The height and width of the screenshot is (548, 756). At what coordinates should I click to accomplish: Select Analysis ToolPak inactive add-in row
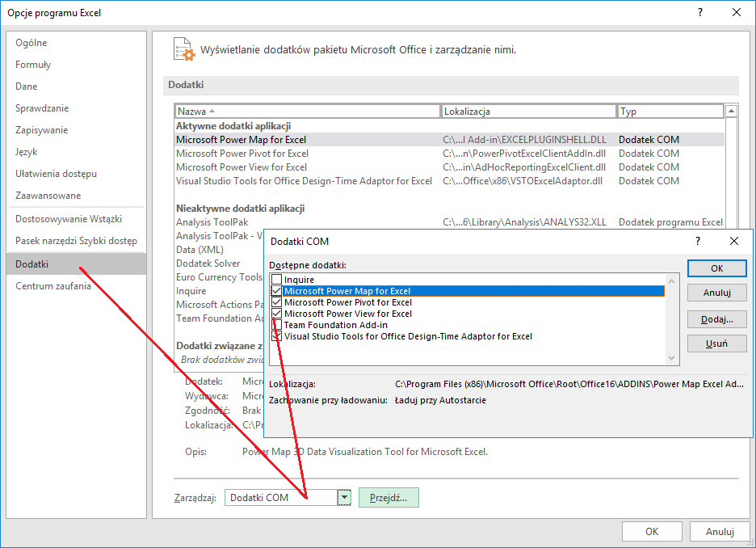(x=449, y=222)
